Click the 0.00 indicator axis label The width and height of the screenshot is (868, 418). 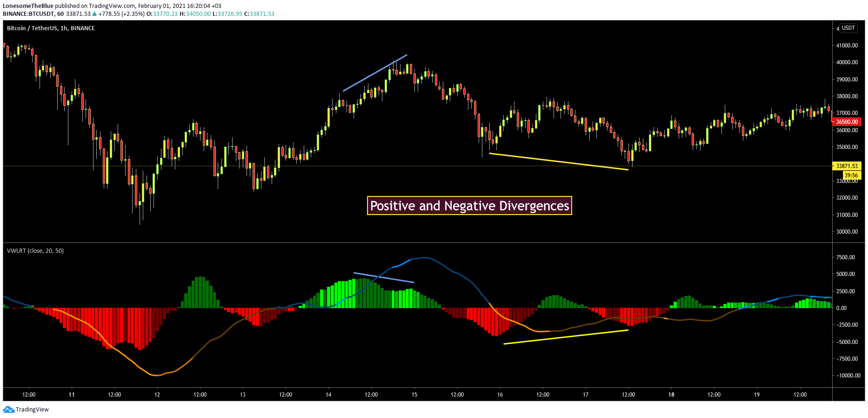(x=841, y=308)
